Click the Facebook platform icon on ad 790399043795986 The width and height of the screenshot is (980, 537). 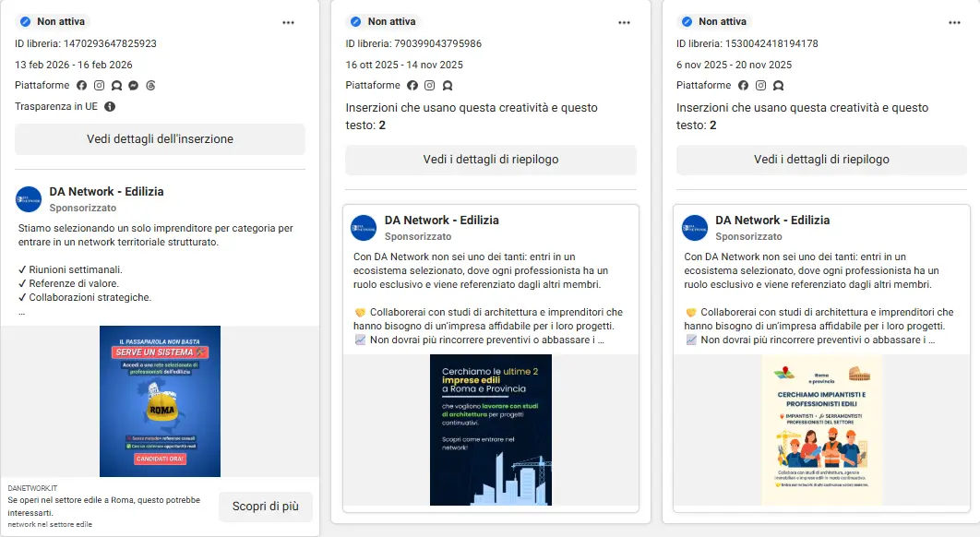pos(412,86)
